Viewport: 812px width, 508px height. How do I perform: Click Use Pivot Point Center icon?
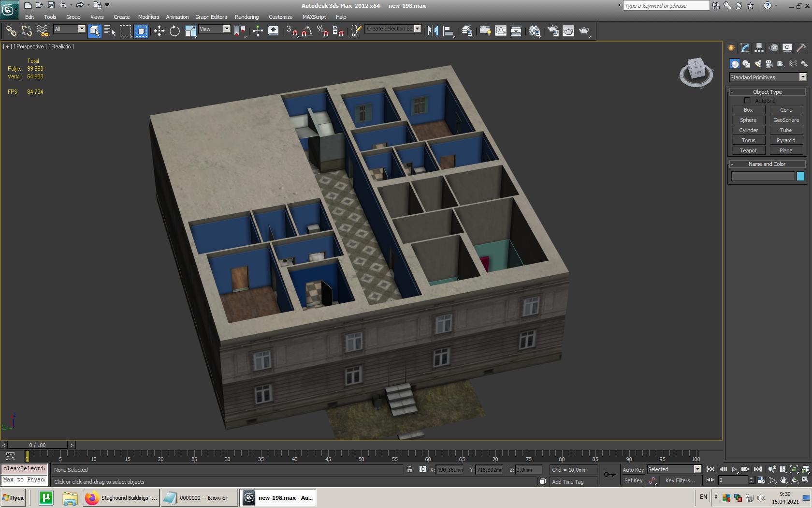click(x=240, y=31)
